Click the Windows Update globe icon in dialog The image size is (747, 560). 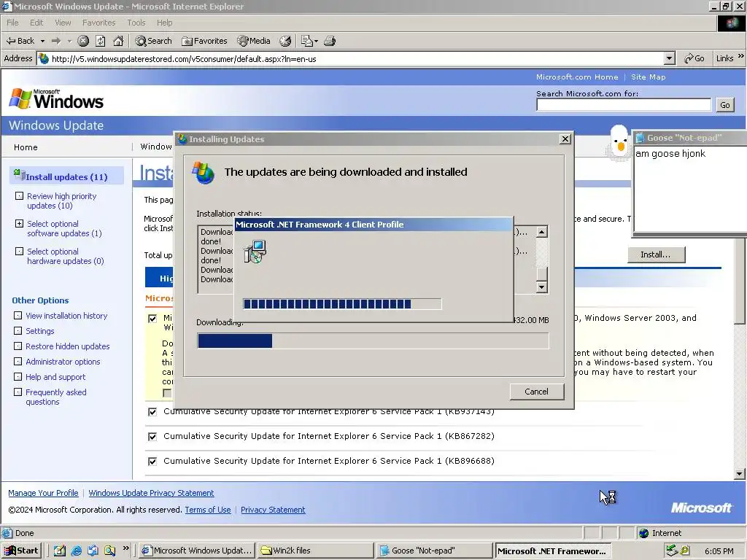pyautogui.click(x=204, y=172)
